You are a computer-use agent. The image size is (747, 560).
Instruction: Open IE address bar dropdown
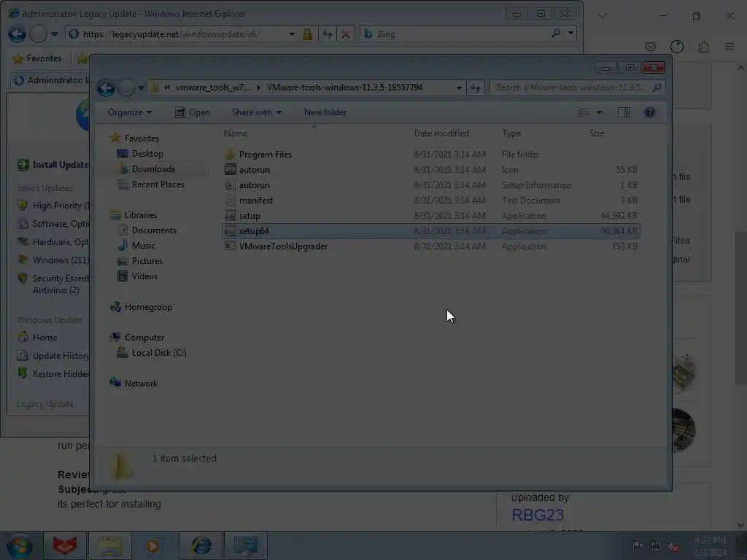[x=292, y=34]
